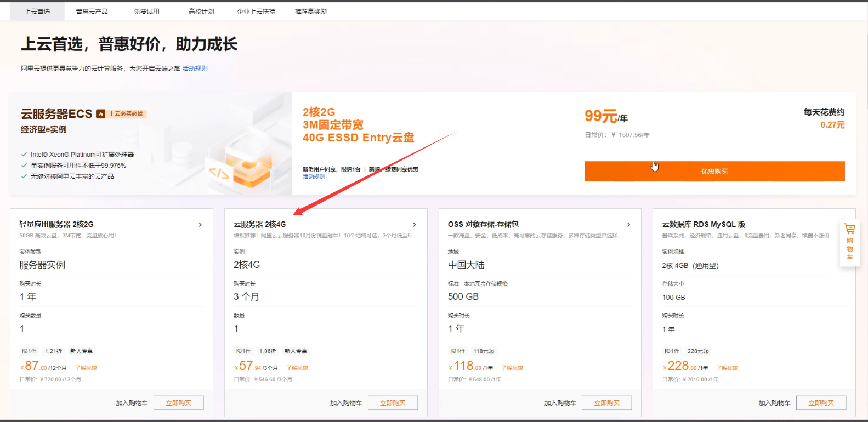Open 活动规则 link in the ECS banner
Viewport: 868px width, 422px height.
click(x=314, y=176)
